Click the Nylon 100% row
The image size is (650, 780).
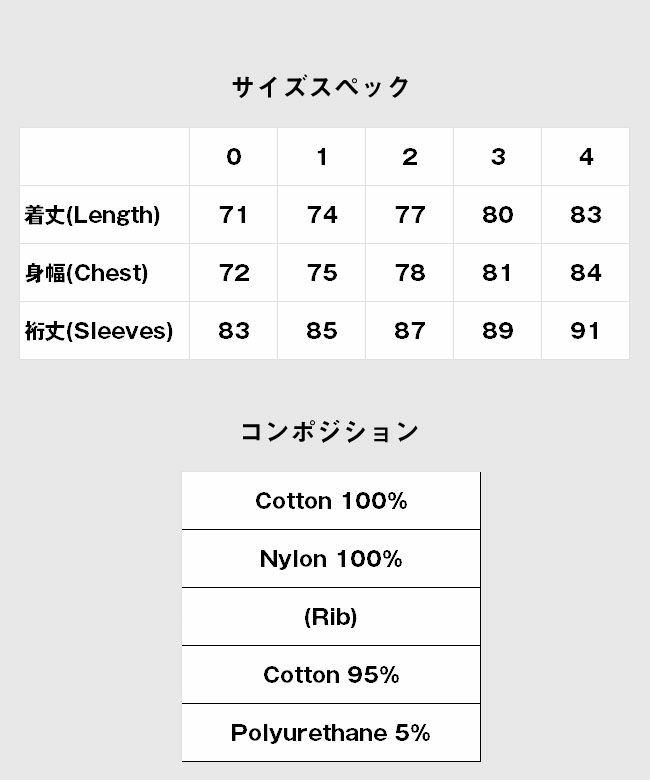331,559
